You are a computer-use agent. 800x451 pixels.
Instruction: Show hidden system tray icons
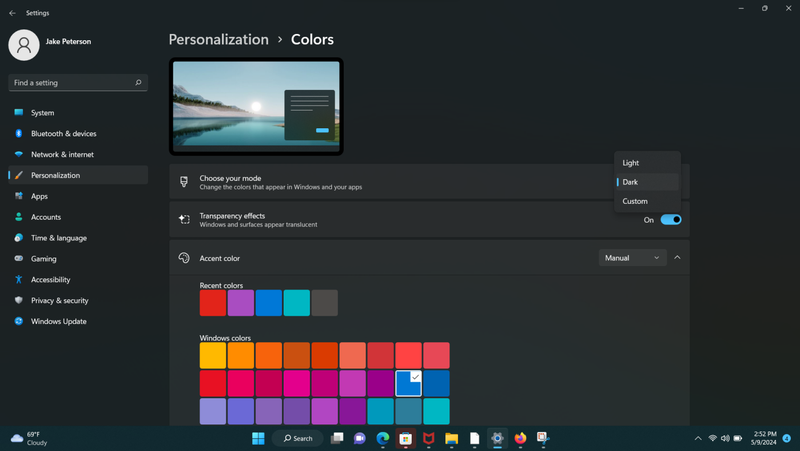(698, 439)
